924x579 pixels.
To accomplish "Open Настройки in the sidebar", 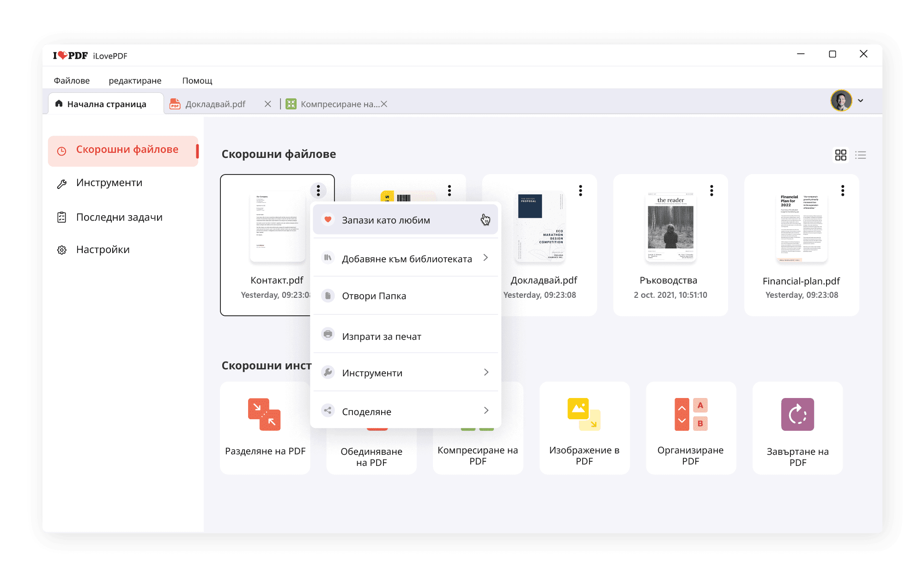I will point(103,250).
